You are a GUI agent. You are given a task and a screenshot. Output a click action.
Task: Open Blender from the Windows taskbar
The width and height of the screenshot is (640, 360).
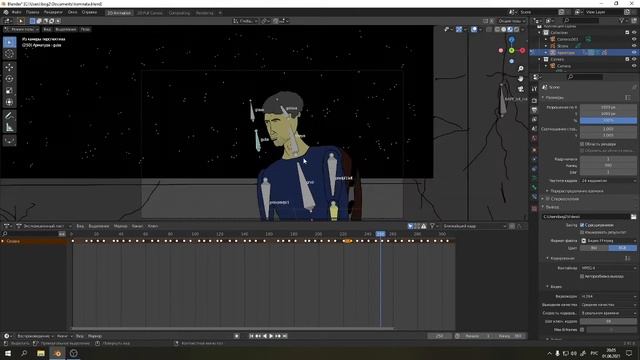pyautogui.click(x=57, y=353)
